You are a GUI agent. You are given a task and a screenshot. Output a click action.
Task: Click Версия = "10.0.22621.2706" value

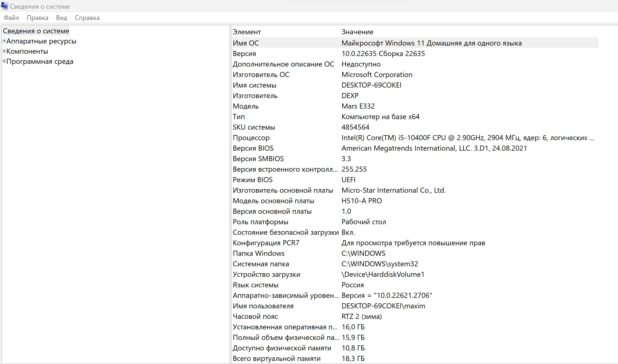coord(387,295)
